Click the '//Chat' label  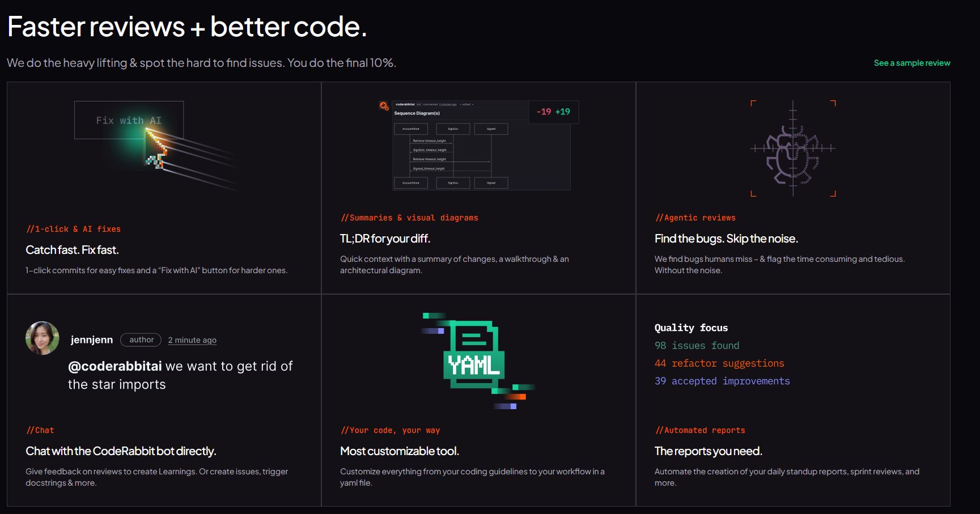40,430
